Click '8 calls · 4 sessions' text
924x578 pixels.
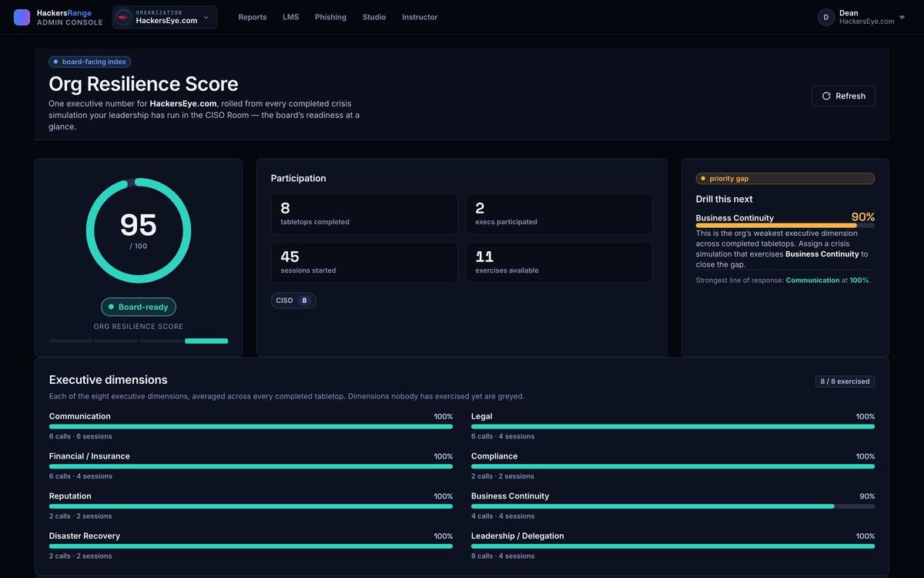pyautogui.click(x=502, y=556)
